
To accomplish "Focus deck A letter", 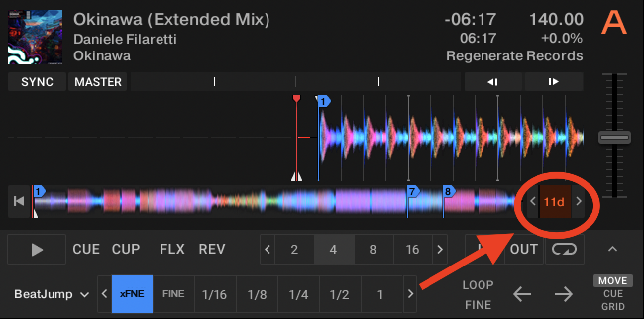I will [x=614, y=22].
